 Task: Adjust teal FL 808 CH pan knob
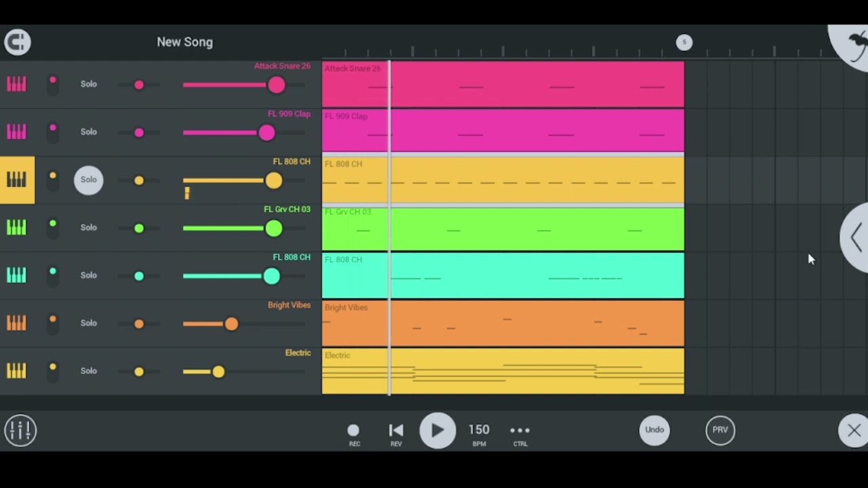tap(139, 276)
